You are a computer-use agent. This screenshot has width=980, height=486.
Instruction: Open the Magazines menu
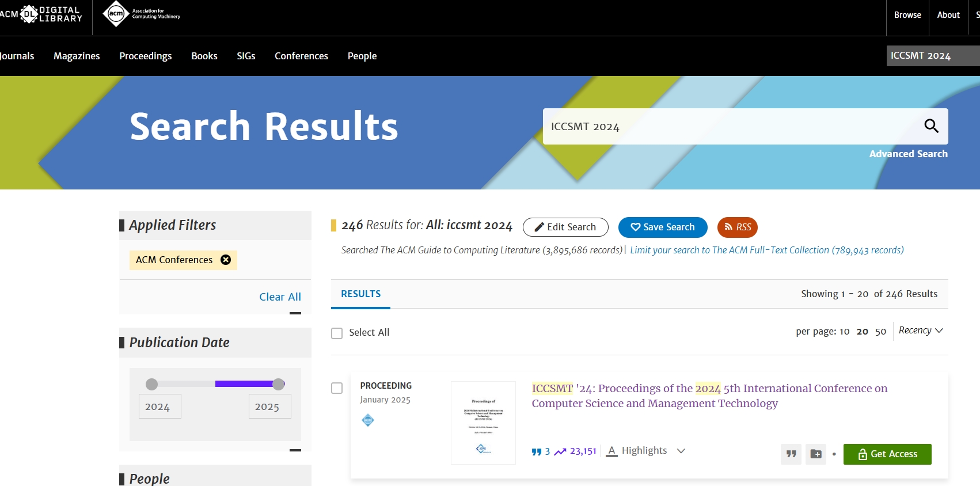[x=77, y=56]
